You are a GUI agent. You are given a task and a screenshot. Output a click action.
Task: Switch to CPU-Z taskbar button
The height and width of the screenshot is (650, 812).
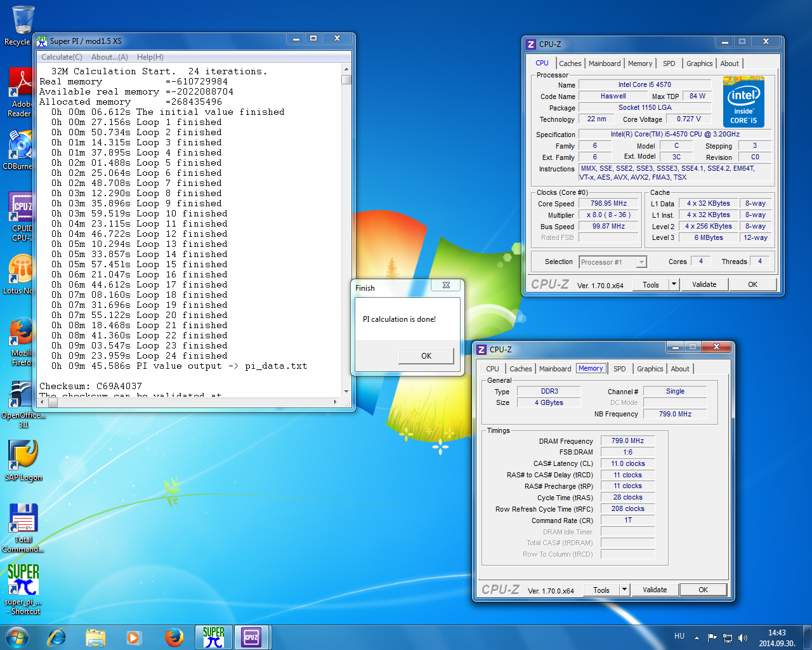tap(252, 637)
